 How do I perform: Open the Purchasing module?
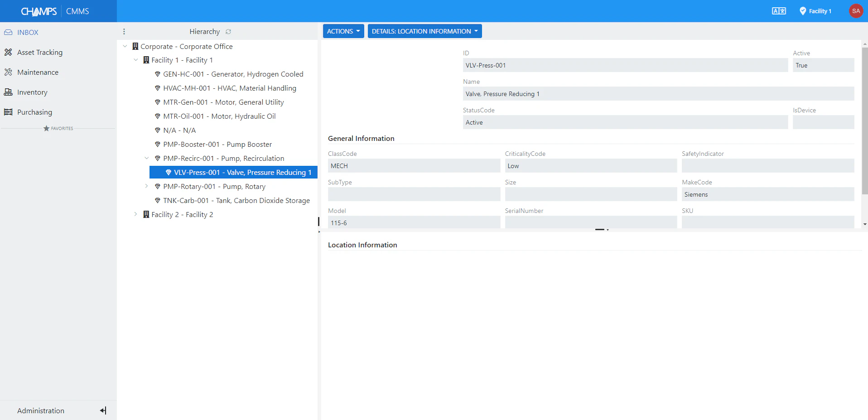(34, 112)
